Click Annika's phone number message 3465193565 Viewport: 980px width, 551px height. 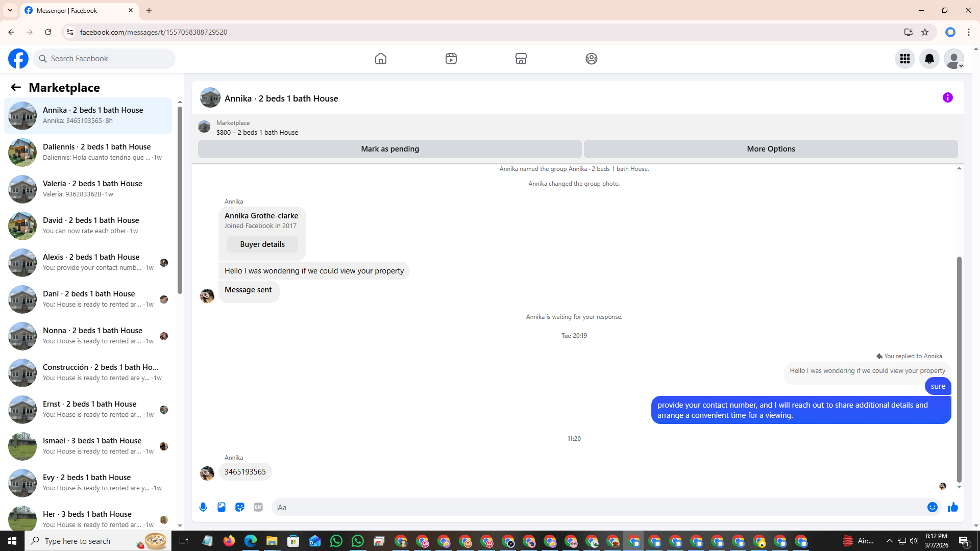pos(245,472)
